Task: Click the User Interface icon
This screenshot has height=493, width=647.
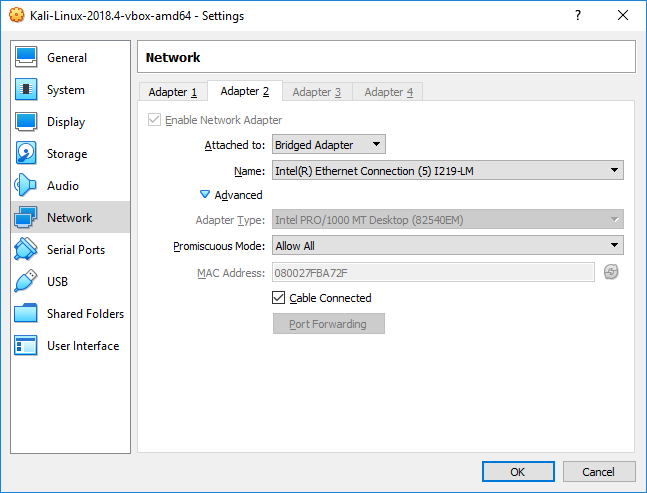Action: (27, 346)
